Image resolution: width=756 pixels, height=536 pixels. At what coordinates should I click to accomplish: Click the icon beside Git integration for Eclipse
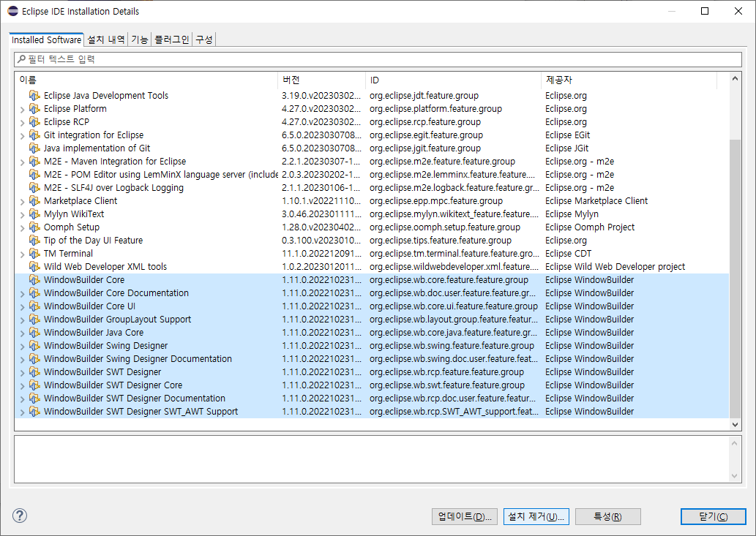click(x=34, y=135)
